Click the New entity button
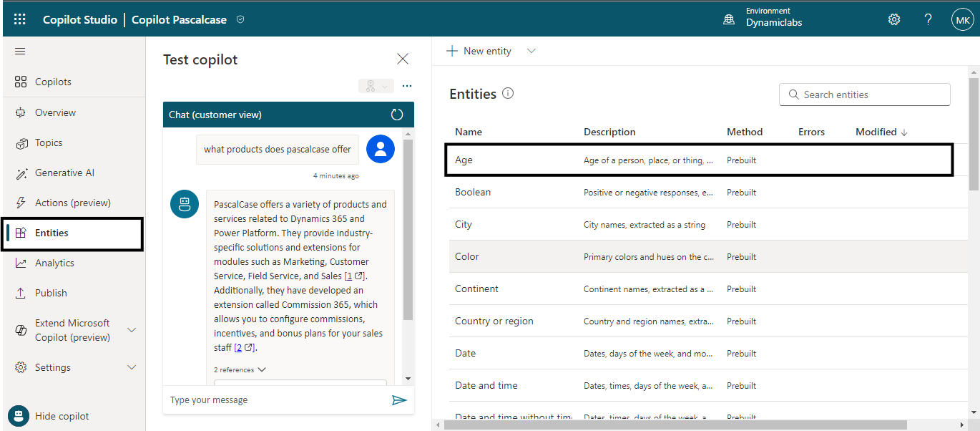Viewport: 980px width, 431px height. click(x=479, y=51)
